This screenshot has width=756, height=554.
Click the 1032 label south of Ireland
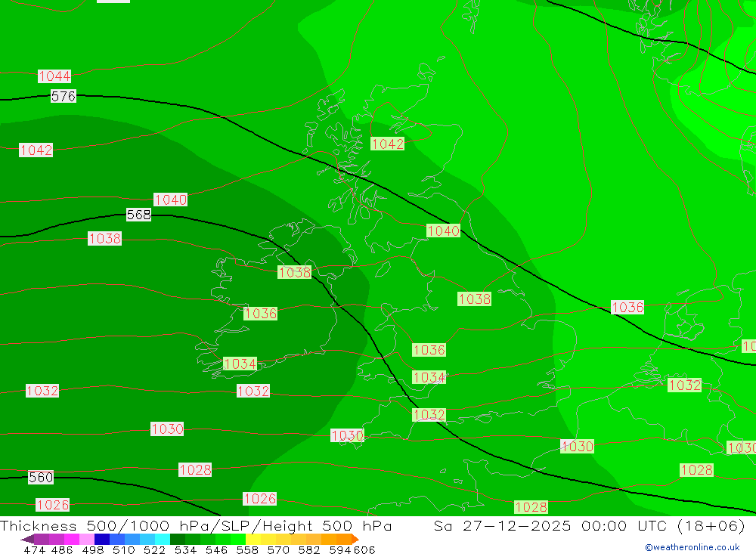pos(253,391)
